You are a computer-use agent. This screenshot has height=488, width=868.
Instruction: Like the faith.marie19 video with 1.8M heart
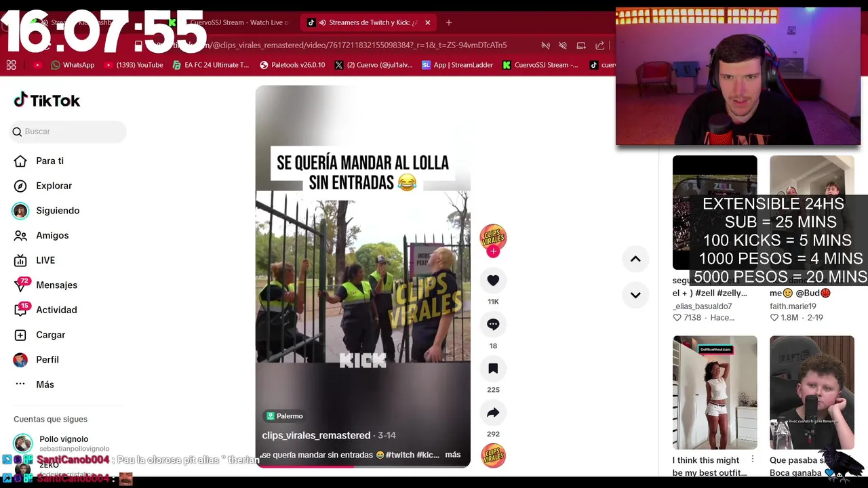[774, 318]
